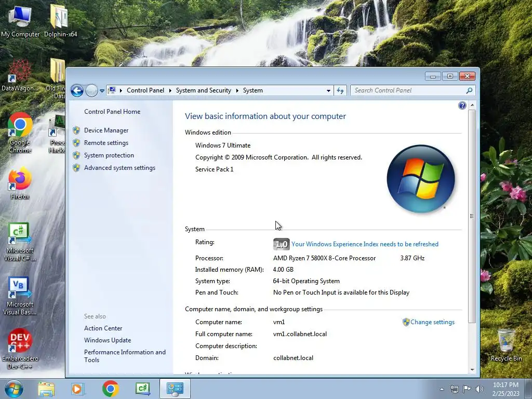
Task: Open Microsoft Visual Basic desktop shortcut
Action: (20, 296)
